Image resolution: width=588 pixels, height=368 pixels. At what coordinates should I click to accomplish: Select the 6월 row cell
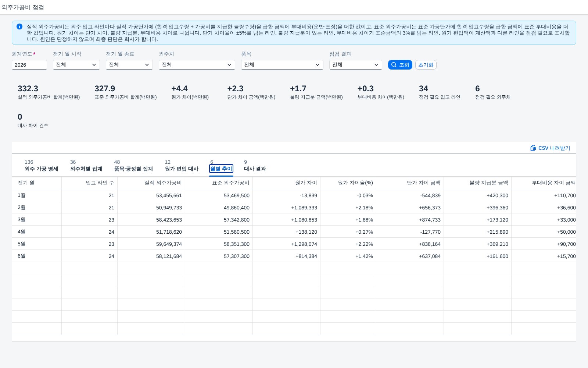[37, 256]
